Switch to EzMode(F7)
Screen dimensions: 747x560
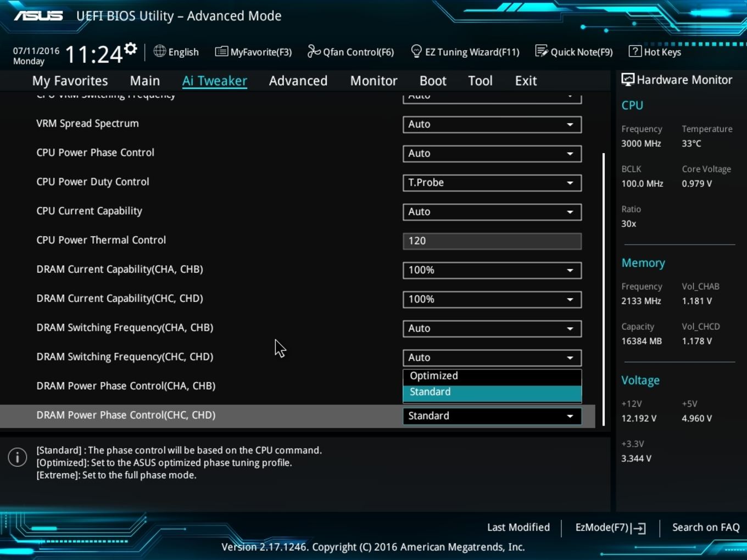pos(610,528)
